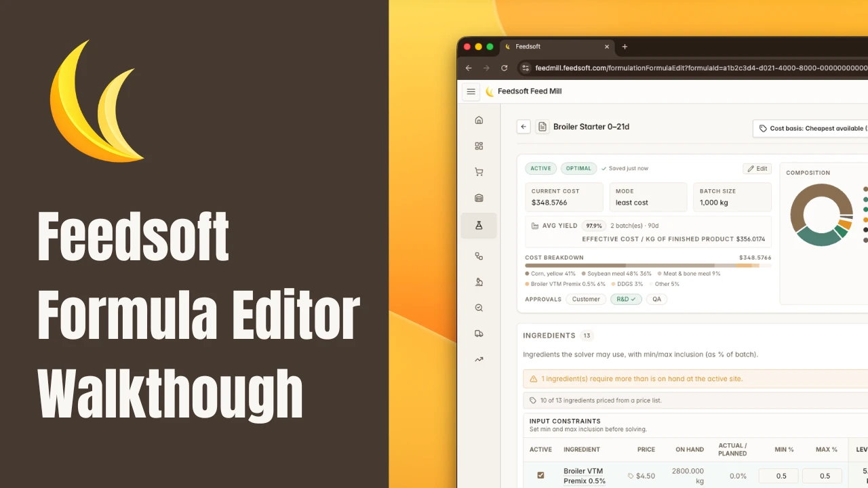Focus the Min % field for Broiler VTM Premix
This screenshot has height=488, width=868.
pyautogui.click(x=778, y=476)
